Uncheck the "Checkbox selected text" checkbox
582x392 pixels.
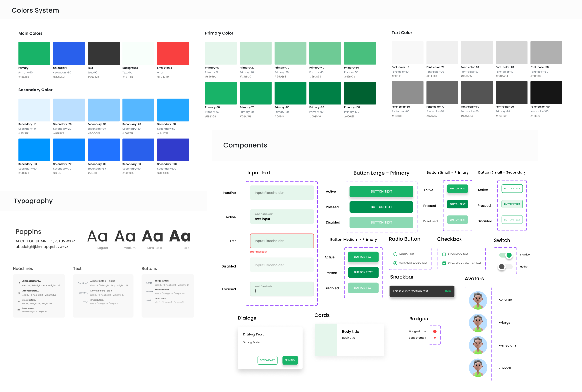point(444,263)
